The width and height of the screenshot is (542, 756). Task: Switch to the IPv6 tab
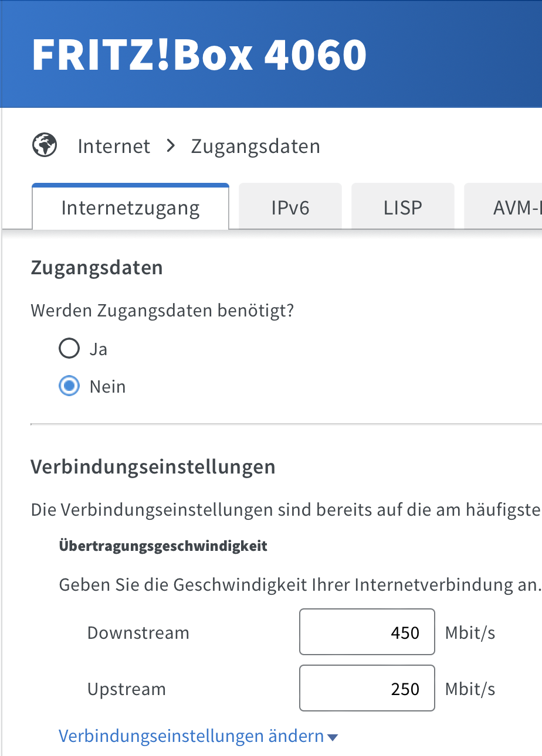(290, 207)
